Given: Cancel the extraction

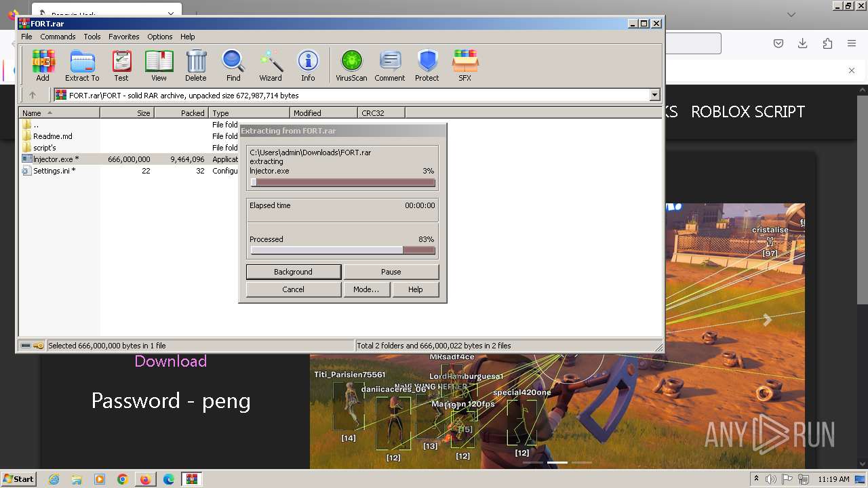Looking at the screenshot, I should 294,289.
